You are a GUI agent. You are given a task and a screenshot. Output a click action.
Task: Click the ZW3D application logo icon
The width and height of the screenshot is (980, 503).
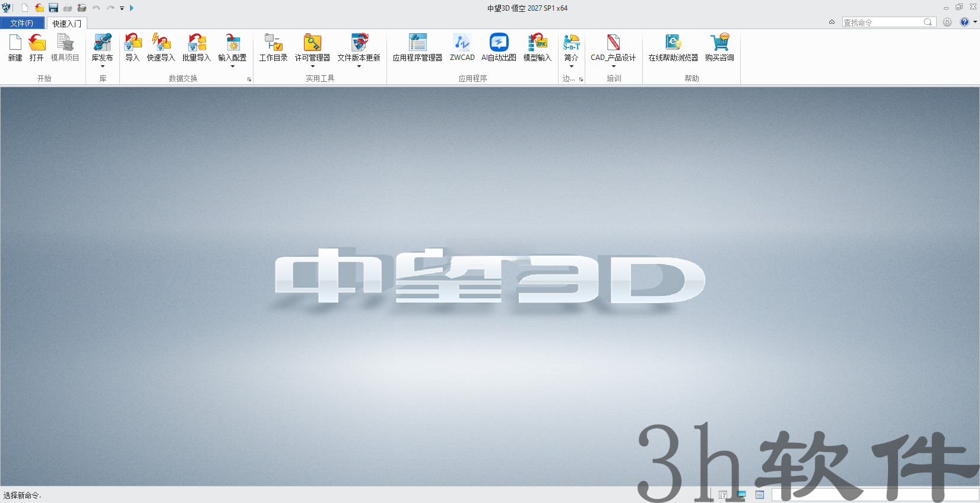[7, 8]
